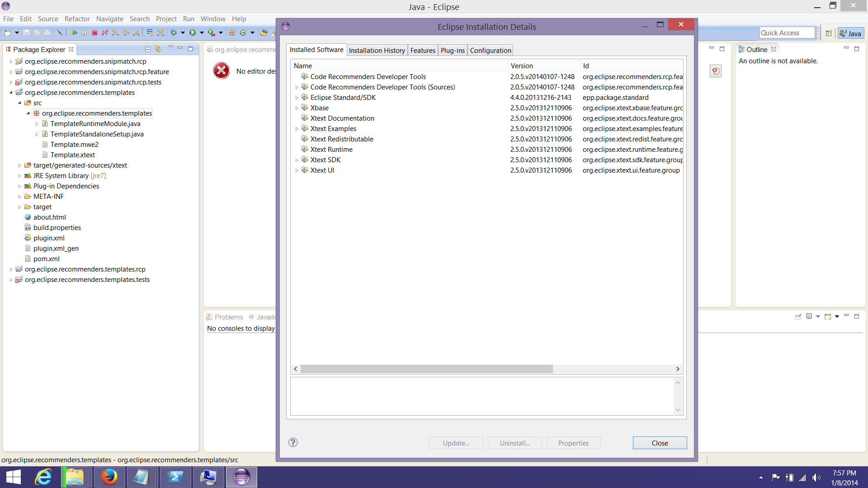Click the New Java Class icon
The height and width of the screenshot is (488, 868).
(x=243, y=33)
